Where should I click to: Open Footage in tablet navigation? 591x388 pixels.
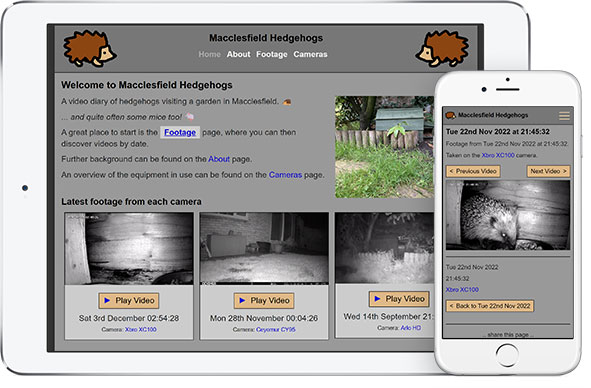coord(272,54)
